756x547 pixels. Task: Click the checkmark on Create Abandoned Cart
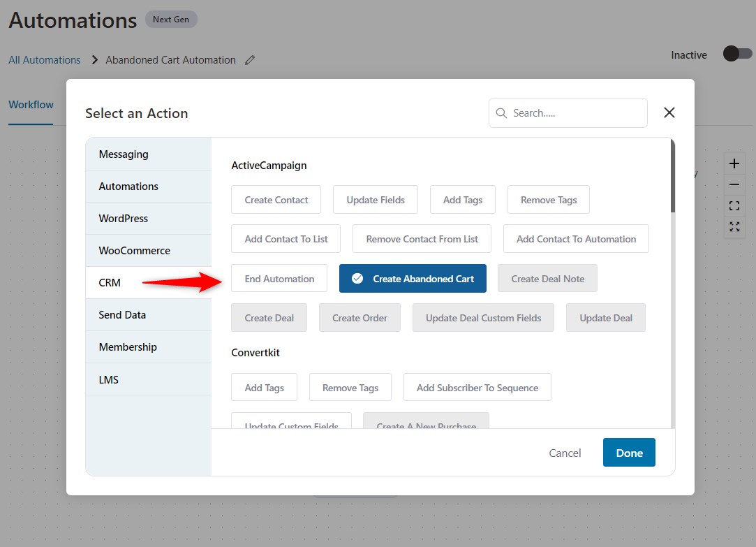357,278
